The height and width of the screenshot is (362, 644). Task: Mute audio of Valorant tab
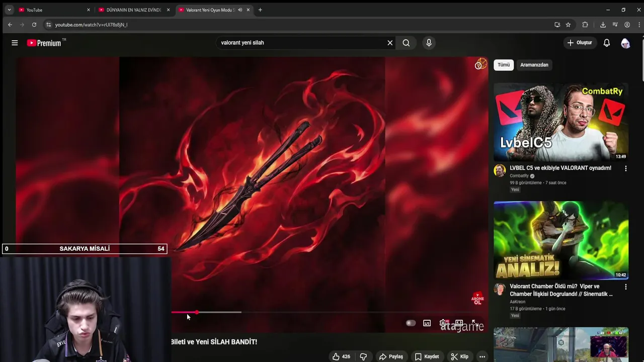click(x=240, y=10)
